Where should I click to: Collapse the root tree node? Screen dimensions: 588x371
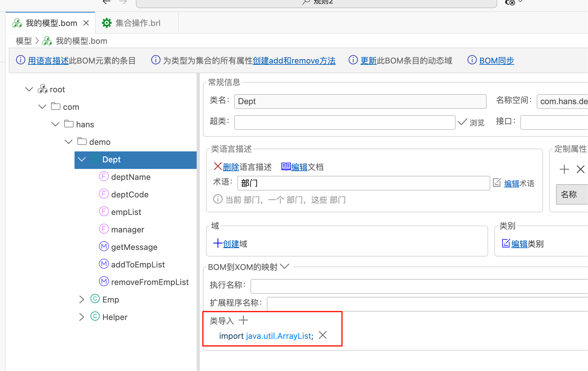(29, 89)
